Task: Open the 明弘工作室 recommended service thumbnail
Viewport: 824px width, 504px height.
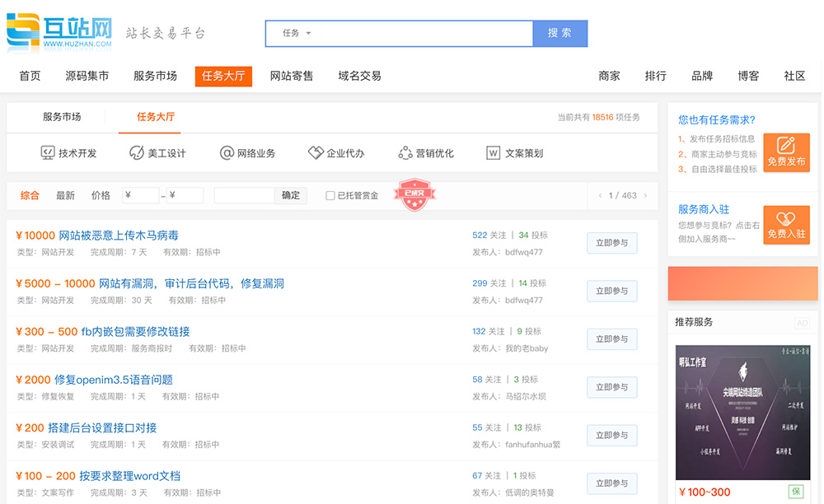Action: click(742, 412)
